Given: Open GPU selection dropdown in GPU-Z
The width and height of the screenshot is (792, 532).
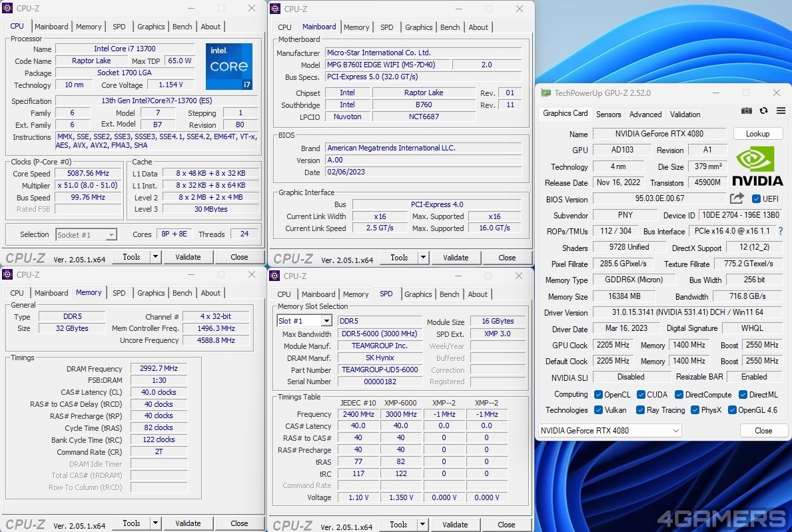Looking at the screenshot, I should click(x=610, y=431).
